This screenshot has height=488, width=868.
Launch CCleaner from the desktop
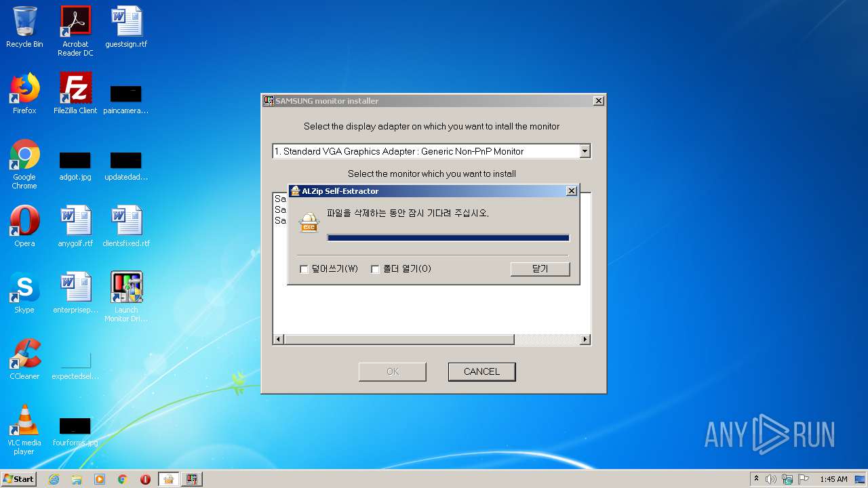pyautogui.click(x=24, y=359)
